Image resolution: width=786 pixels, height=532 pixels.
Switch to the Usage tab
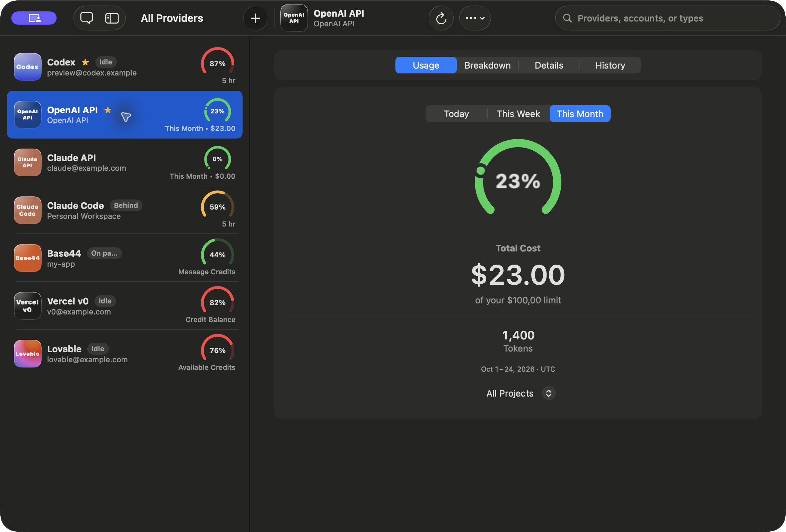pos(426,65)
